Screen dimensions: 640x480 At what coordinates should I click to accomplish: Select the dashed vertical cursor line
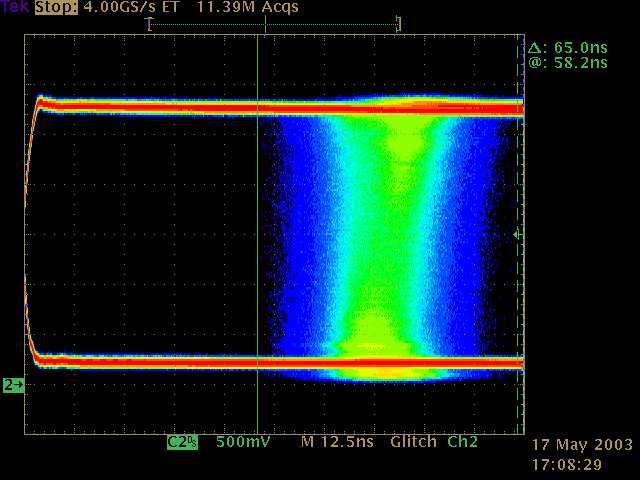point(518,234)
